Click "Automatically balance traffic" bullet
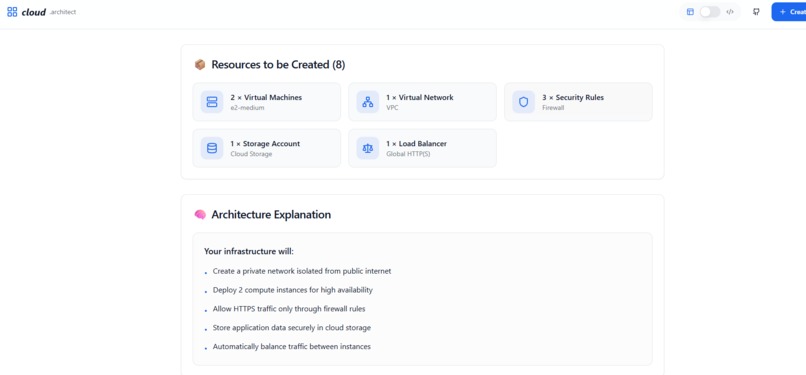The height and width of the screenshot is (375, 806). [291, 347]
